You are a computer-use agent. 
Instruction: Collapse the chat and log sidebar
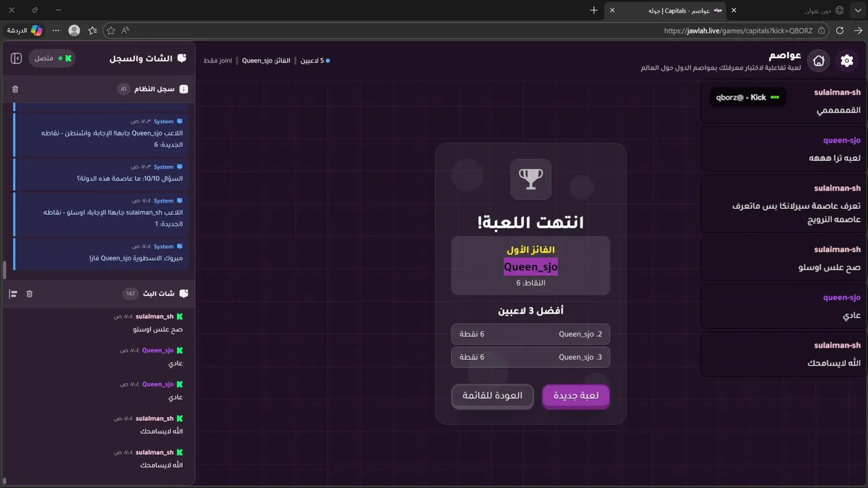click(x=16, y=58)
